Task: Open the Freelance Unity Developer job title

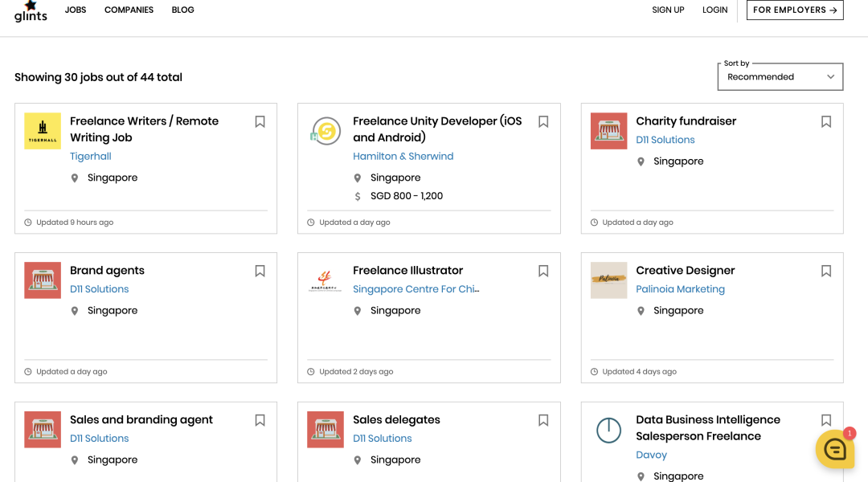Action: (x=437, y=129)
